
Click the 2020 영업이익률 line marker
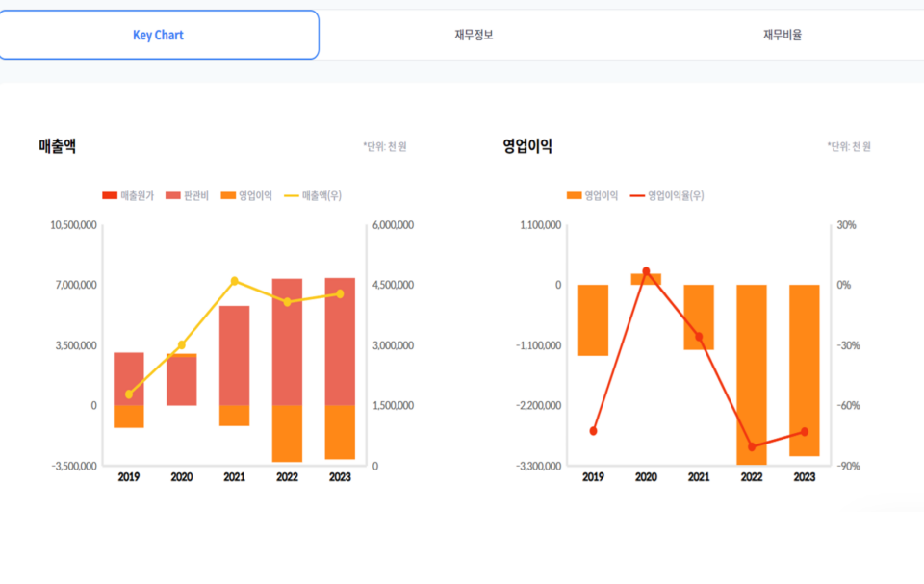click(646, 271)
